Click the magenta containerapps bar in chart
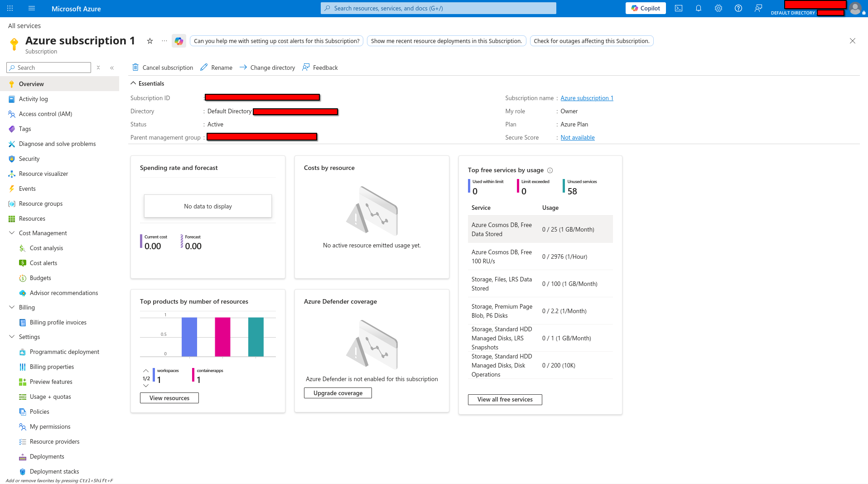868x484 pixels. (x=222, y=337)
